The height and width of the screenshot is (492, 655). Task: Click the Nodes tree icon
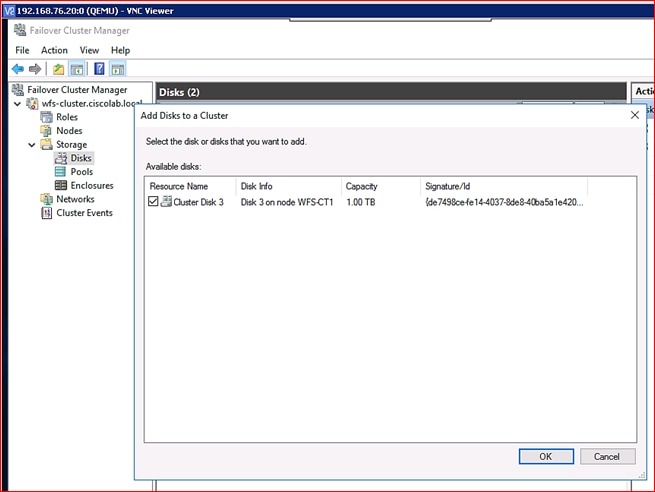[x=46, y=130]
